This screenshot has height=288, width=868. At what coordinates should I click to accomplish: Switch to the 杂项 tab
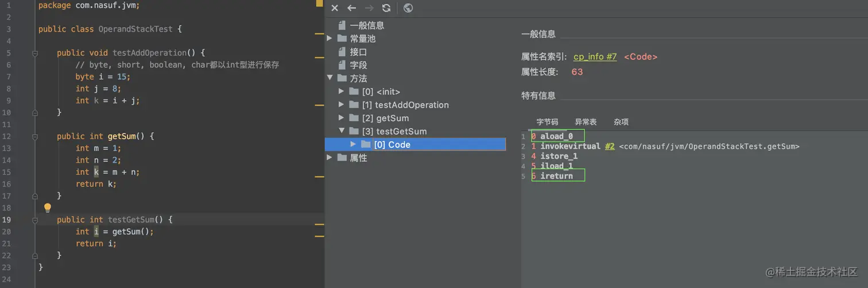coord(621,122)
